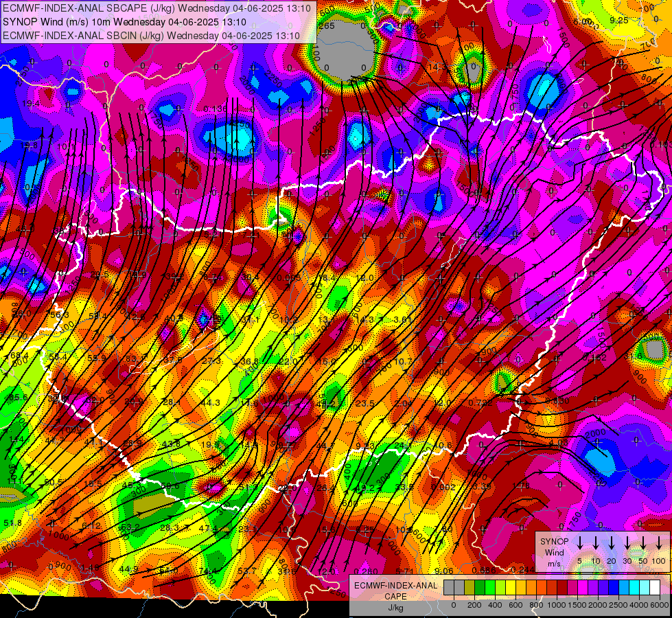Viewport: 672px width, 618px height.
Task: Select the SBCAPE title line at top
Action: (x=158, y=8)
